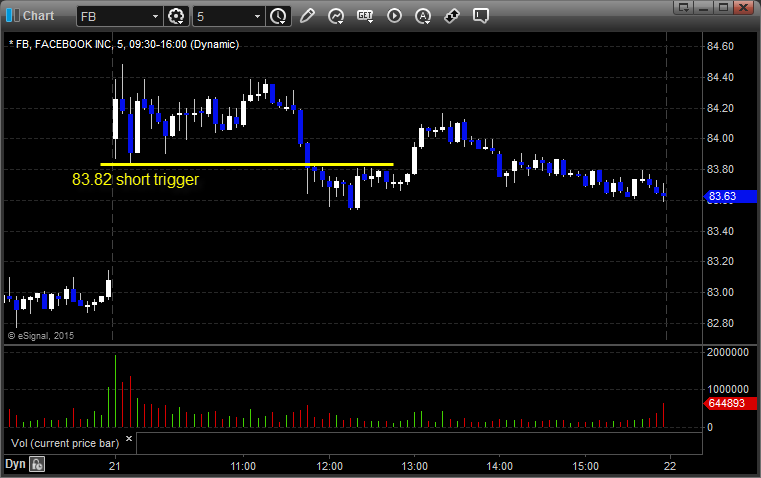
Task: Click the Dyn label at bottom left
Action: (15, 464)
